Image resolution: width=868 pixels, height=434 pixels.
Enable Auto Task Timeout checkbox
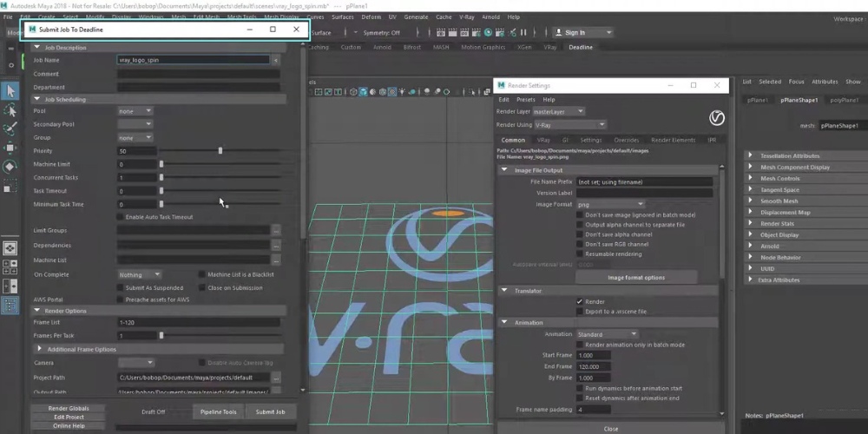[x=121, y=217]
